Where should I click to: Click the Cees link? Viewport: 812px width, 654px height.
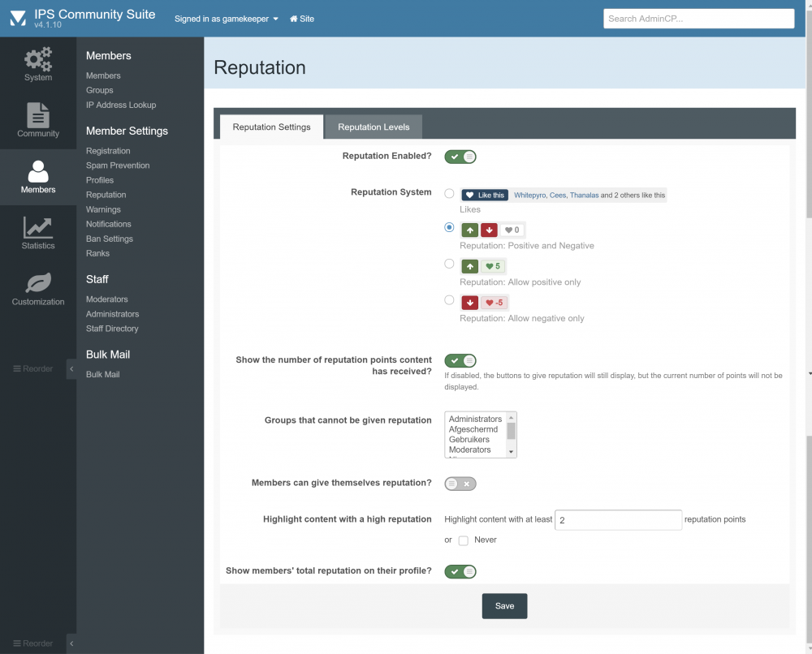(558, 195)
